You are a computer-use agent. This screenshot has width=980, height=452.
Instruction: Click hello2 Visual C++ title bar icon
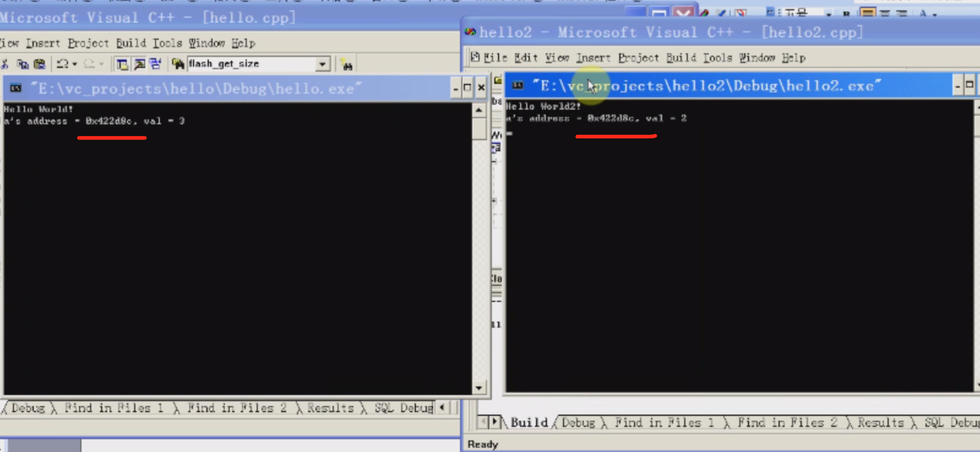coord(470,32)
